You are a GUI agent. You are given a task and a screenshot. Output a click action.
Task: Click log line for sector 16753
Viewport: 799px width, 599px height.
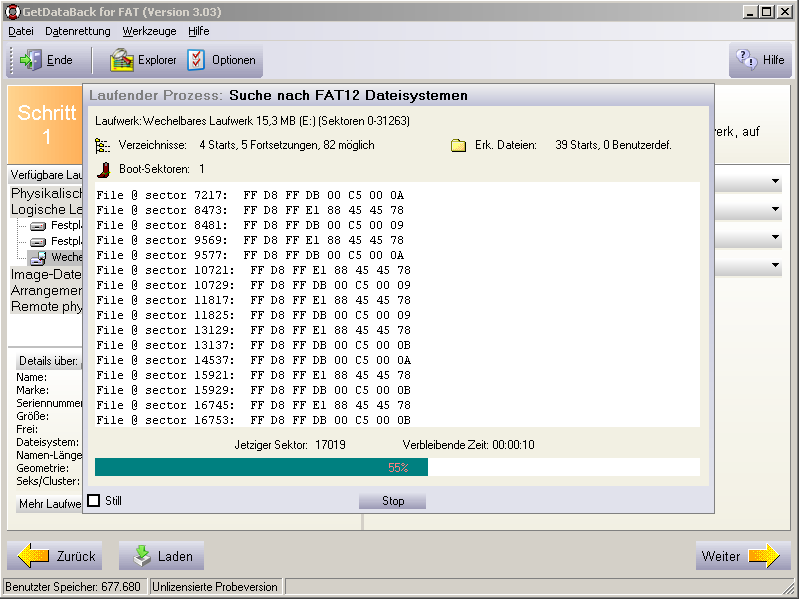(x=253, y=420)
